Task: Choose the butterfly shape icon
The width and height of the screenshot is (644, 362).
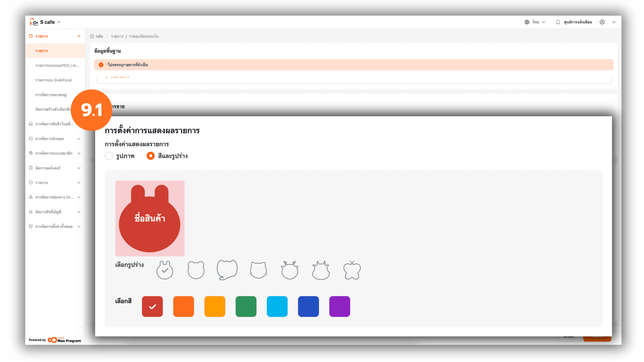Action: coord(352,270)
